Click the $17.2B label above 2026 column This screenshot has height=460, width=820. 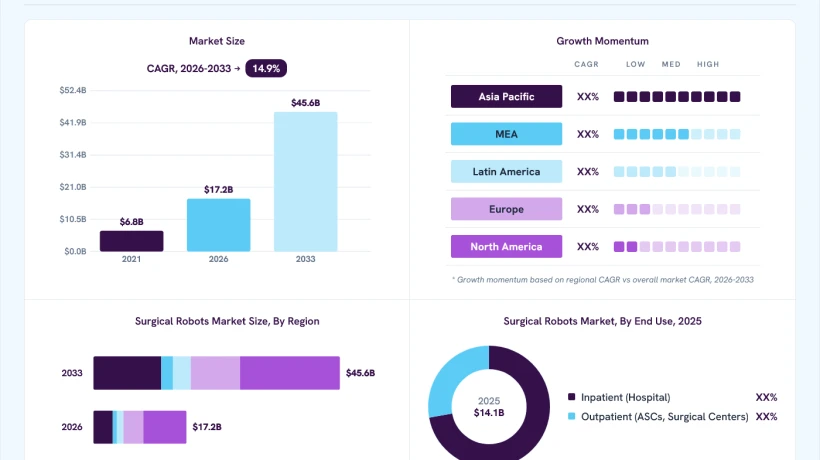pos(219,190)
